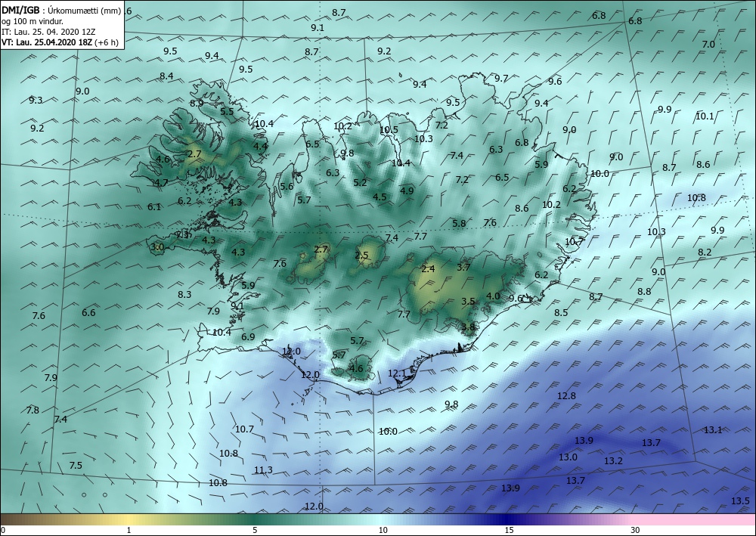Click the map value 4.0

click(493, 296)
